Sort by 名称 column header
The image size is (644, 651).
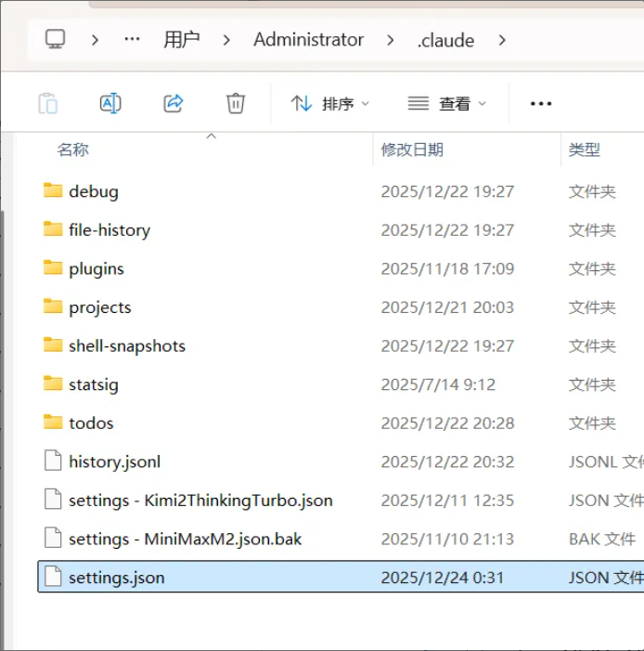tap(73, 150)
